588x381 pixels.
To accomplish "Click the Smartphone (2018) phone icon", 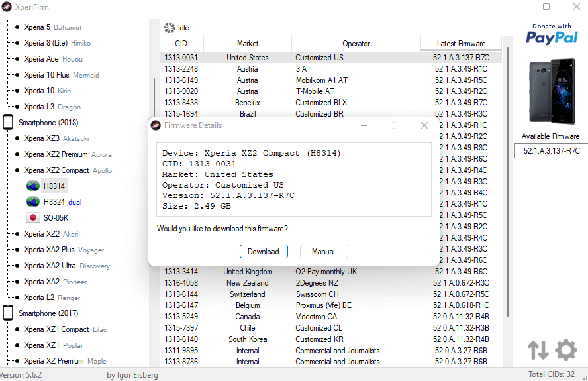I will [8, 123].
